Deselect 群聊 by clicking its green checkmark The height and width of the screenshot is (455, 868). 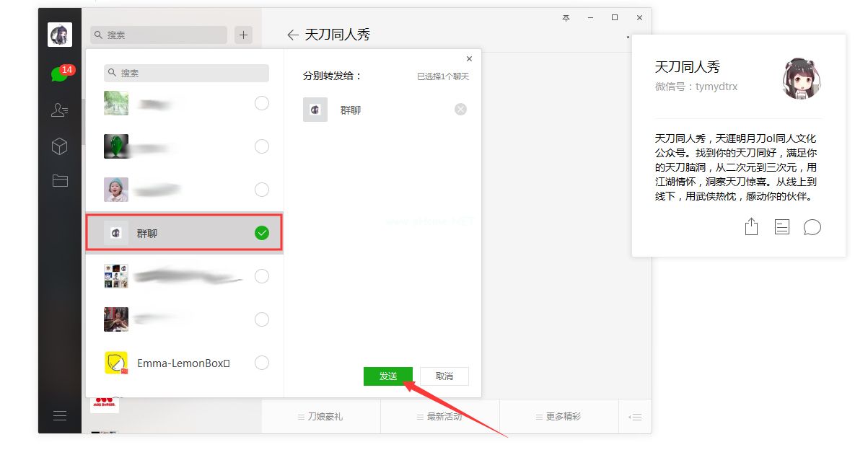coord(262,232)
